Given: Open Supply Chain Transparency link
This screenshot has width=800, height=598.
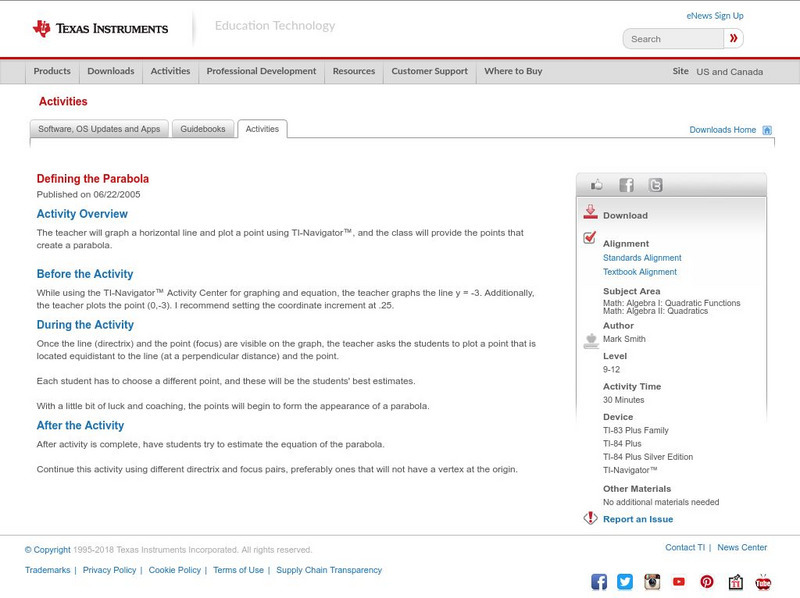Looking at the screenshot, I should point(329,570).
